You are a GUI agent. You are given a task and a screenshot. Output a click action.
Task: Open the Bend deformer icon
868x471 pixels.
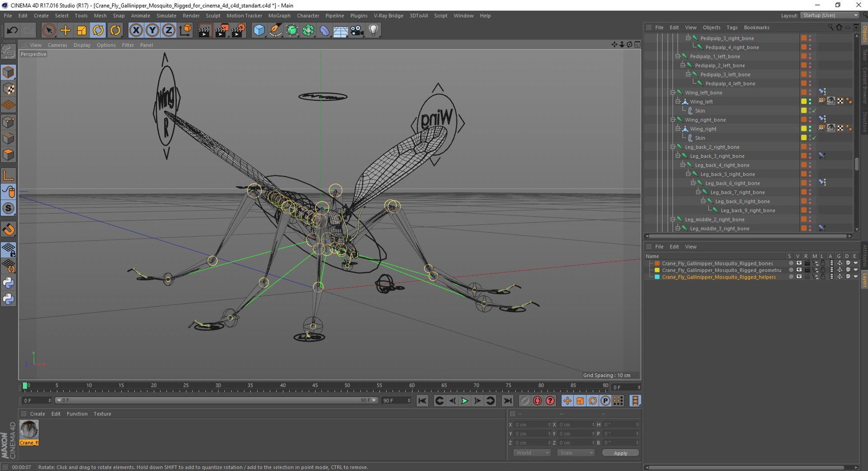tap(325, 30)
